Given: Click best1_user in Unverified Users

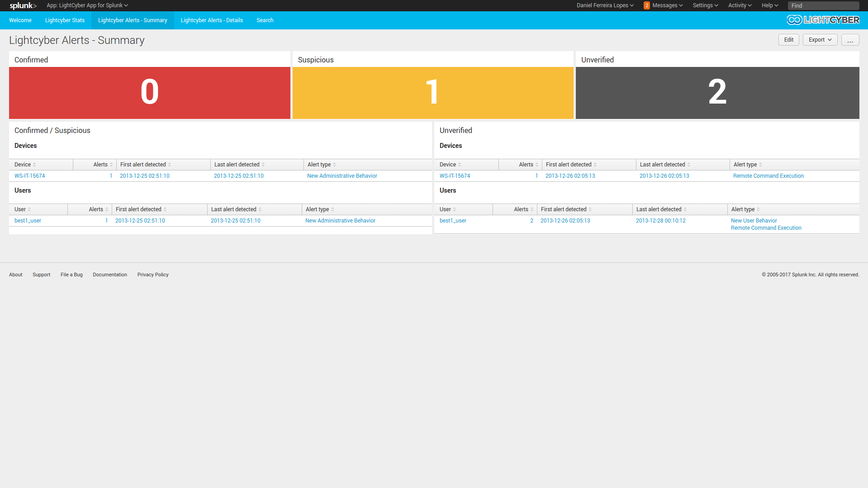Looking at the screenshot, I should click(453, 221).
